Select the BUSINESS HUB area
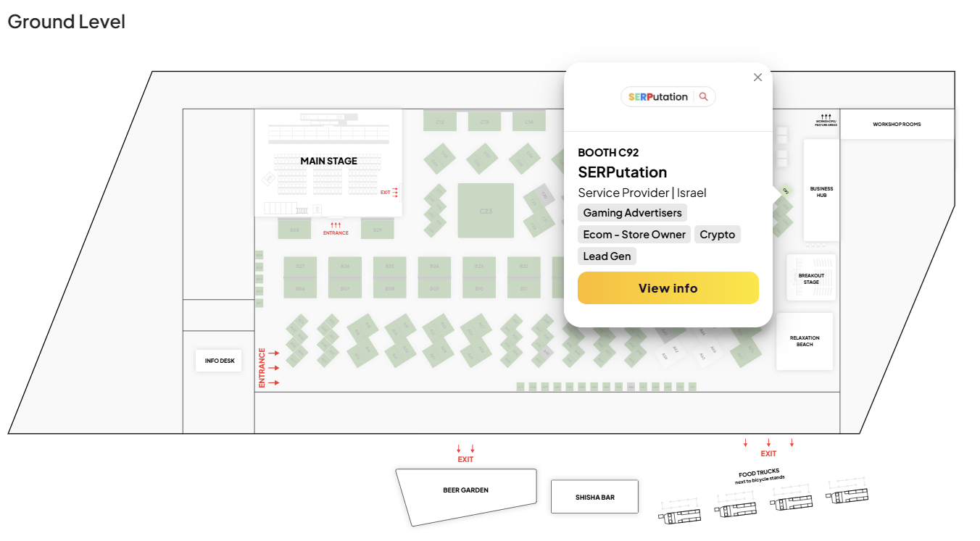The height and width of the screenshot is (541, 980). click(x=821, y=191)
